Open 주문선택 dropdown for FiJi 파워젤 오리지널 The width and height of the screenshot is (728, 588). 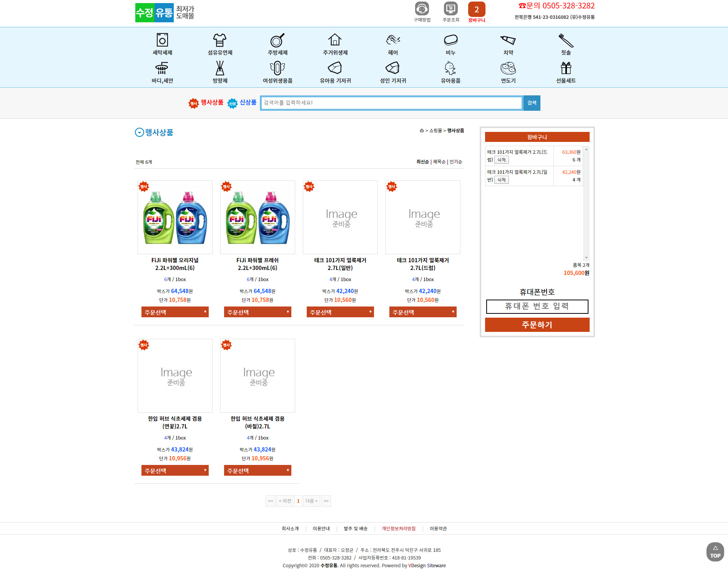click(175, 312)
